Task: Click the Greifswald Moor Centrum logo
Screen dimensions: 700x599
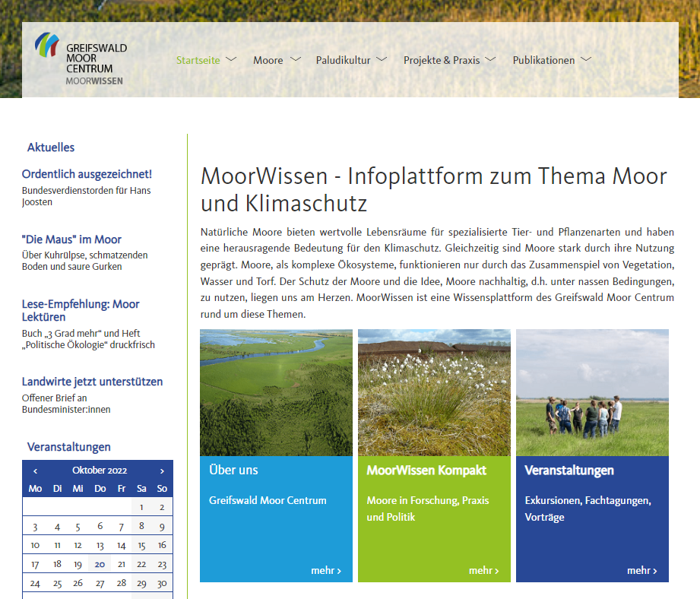Action: click(x=81, y=59)
